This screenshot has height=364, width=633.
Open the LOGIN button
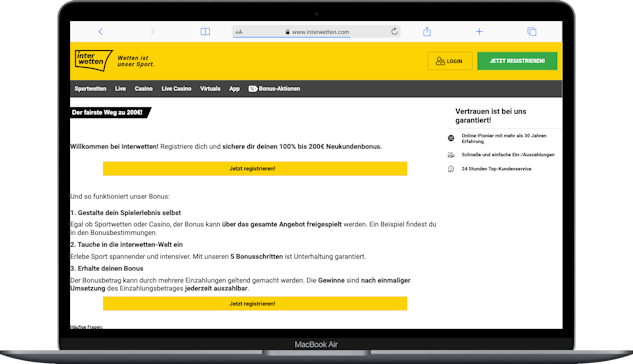pos(450,61)
